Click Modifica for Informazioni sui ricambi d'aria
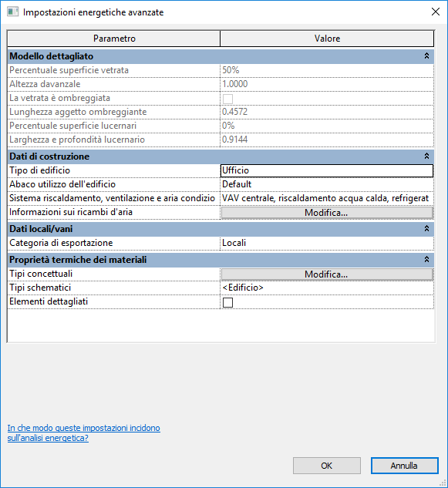 coord(327,213)
